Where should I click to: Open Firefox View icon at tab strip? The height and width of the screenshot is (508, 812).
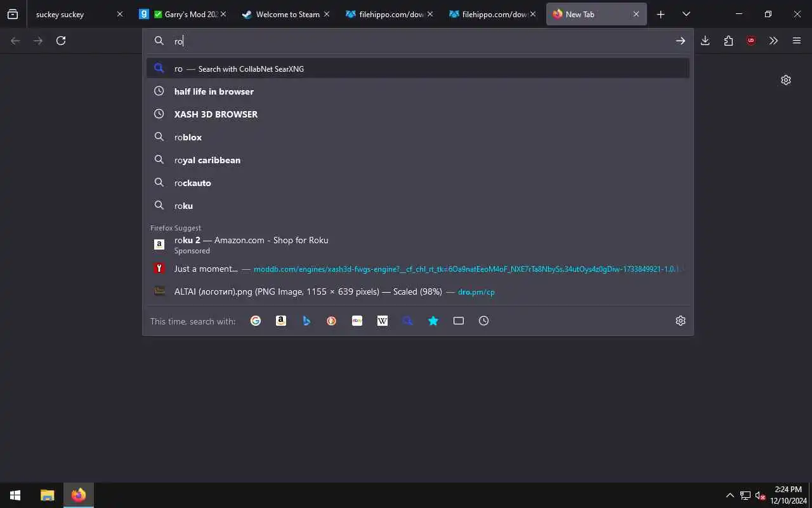click(x=13, y=14)
